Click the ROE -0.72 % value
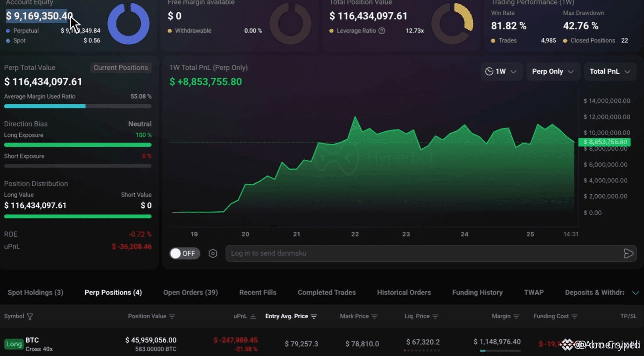644x356 pixels. 140,234
